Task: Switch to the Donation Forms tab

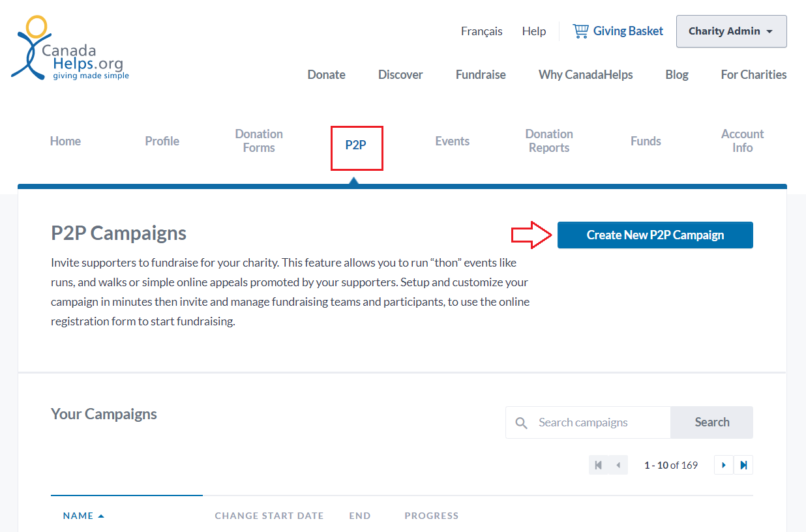Action: click(259, 141)
